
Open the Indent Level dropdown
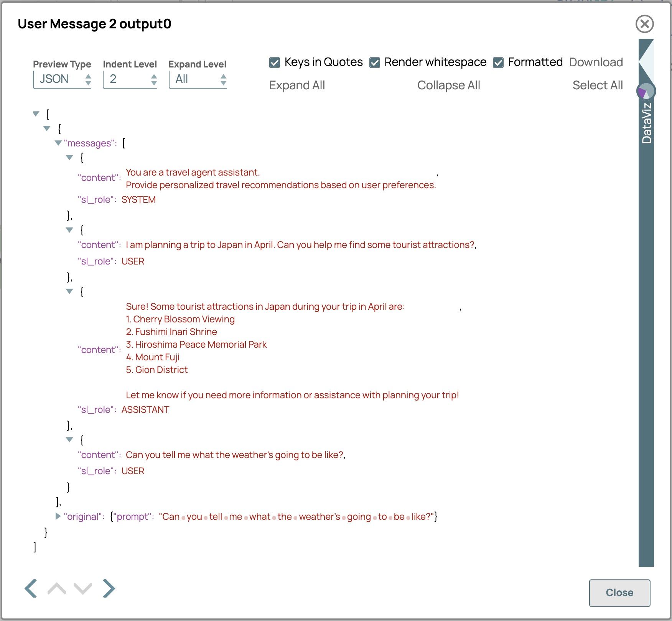130,79
